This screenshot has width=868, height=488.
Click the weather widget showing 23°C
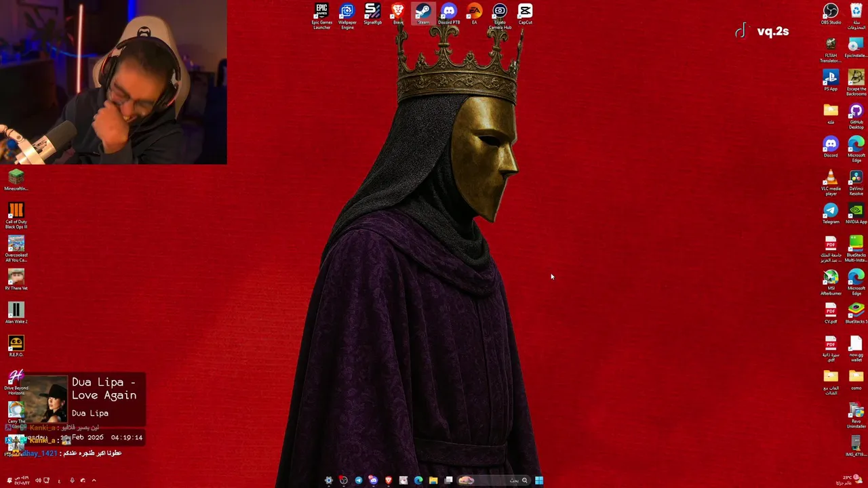pos(848,480)
